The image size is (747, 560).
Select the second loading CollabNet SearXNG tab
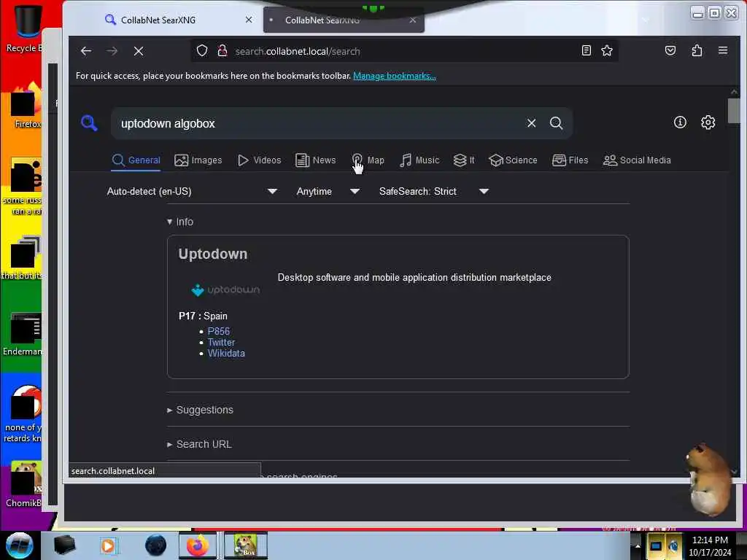pyautogui.click(x=344, y=20)
